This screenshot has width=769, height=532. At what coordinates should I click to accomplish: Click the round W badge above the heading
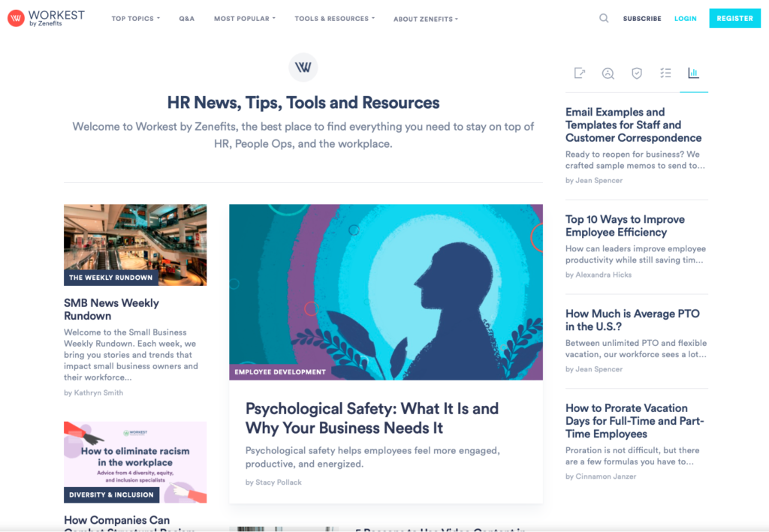303,68
